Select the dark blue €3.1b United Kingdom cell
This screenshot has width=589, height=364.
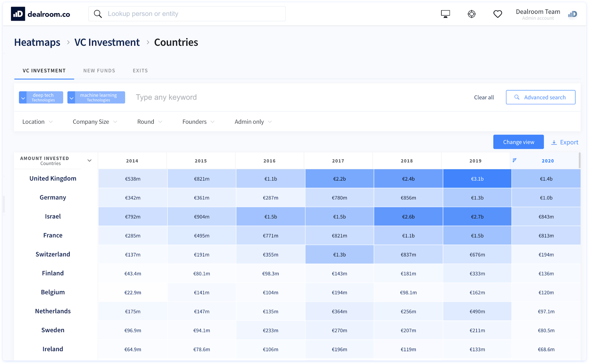pyautogui.click(x=477, y=178)
